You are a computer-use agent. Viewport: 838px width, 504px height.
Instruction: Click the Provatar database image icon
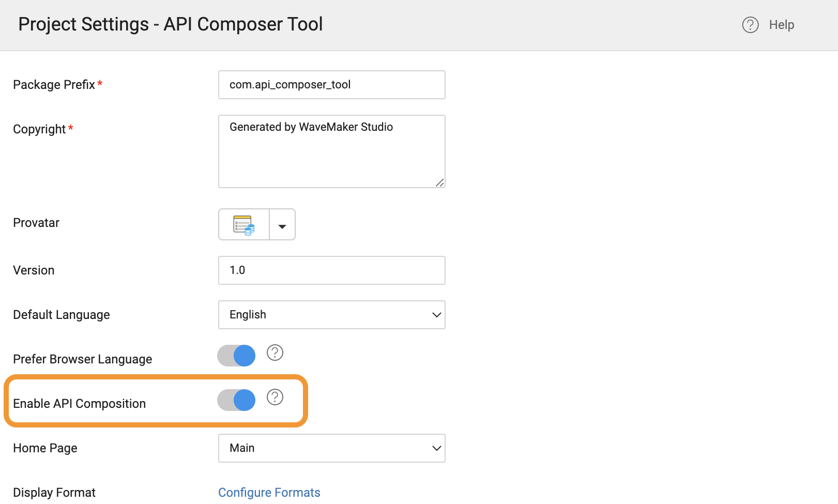click(244, 225)
